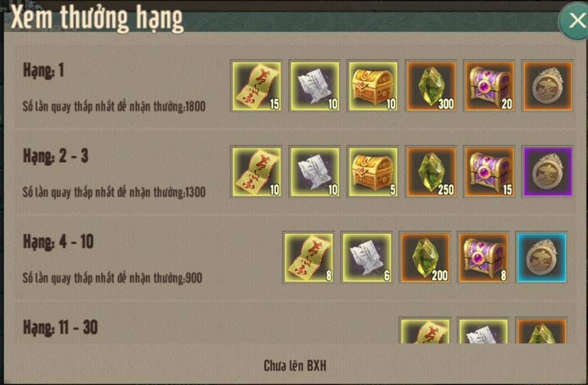This screenshot has width=588, height=385.
Task: Tap the orange-framed medallion in Hạng 1
Action: 548,86
